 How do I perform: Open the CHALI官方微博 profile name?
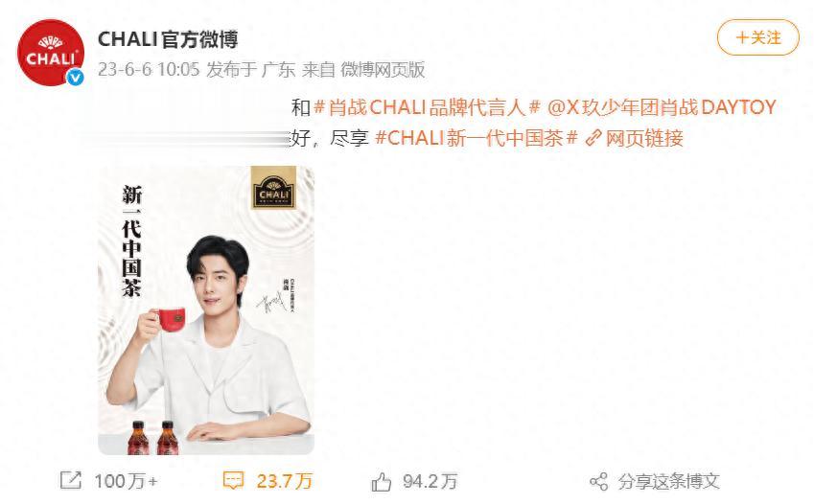pos(168,39)
